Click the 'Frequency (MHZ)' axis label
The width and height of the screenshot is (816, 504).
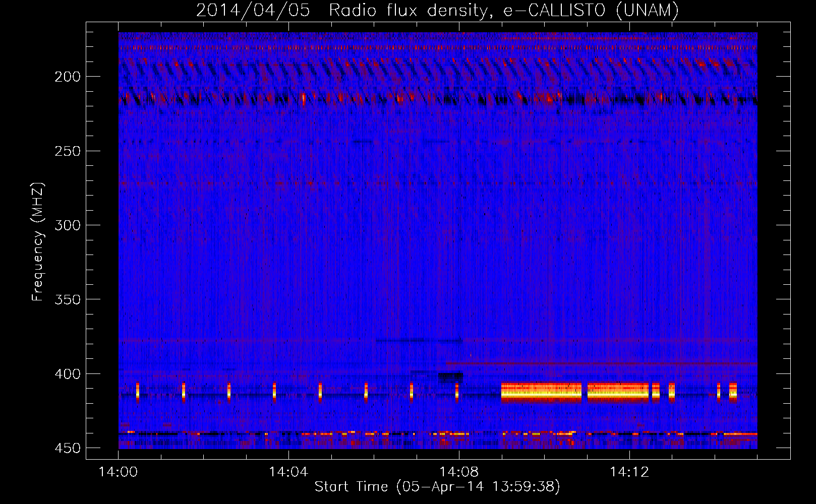tap(38, 242)
